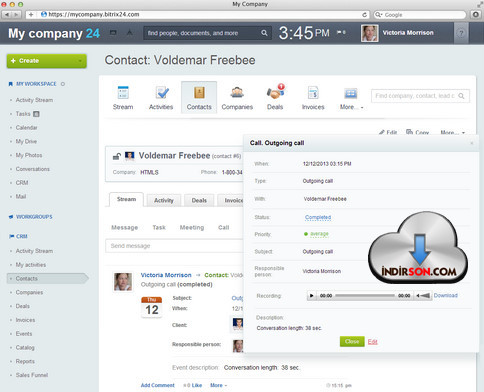Click the recording progress slider
This screenshot has width=484, height=392.
click(x=365, y=296)
